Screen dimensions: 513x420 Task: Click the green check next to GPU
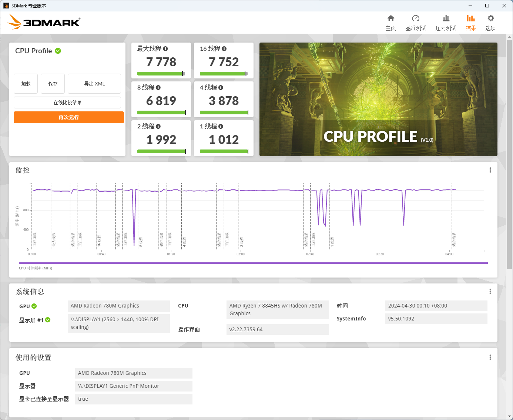pyautogui.click(x=34, y=306)
